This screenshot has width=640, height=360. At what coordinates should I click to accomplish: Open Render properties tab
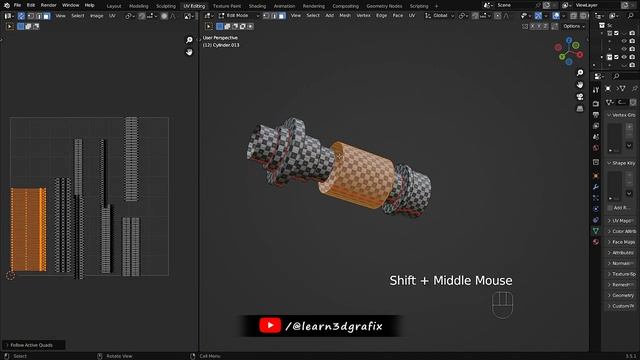596,104
